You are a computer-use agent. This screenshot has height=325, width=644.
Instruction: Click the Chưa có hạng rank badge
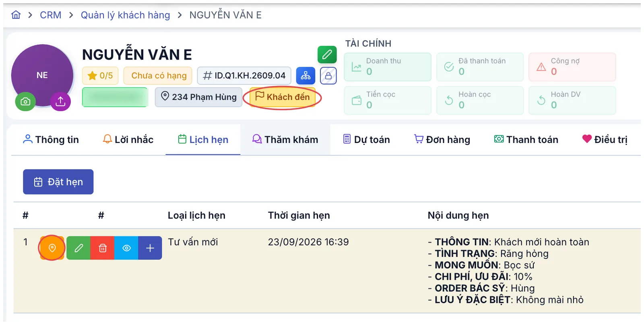pos(158,76)
